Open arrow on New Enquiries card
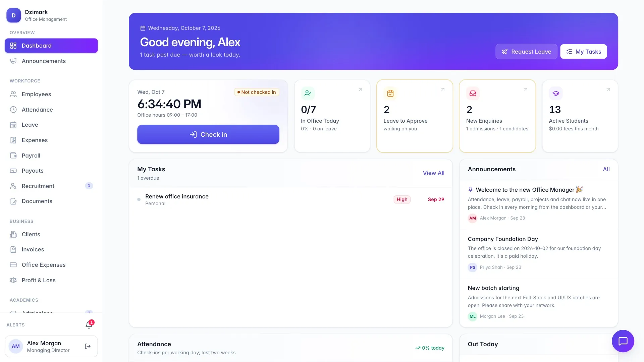Screen dimensions: 644x362 point(526,90)
